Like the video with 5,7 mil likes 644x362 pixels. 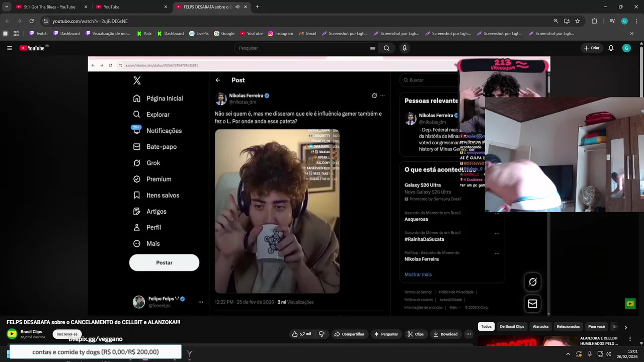point(301,334)
